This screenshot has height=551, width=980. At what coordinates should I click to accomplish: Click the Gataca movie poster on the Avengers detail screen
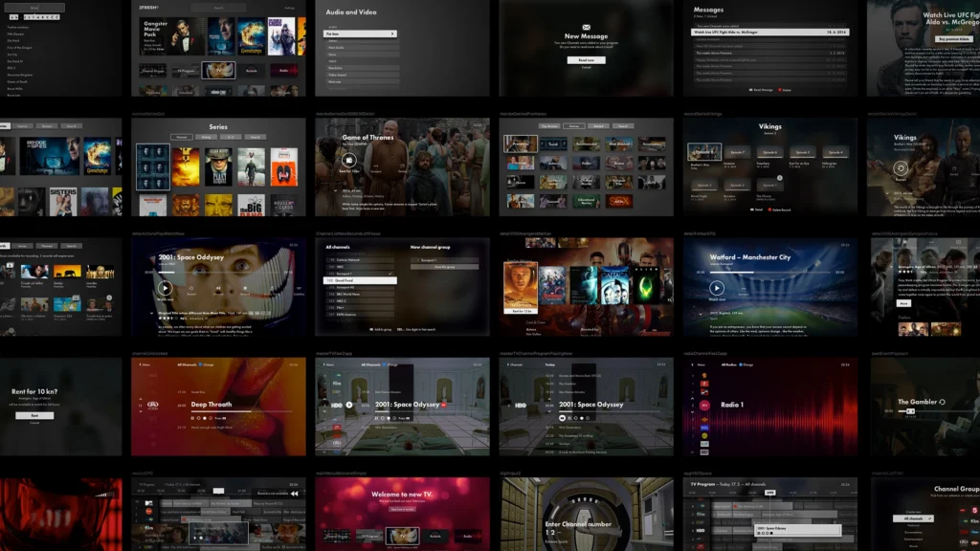[613, 285]
